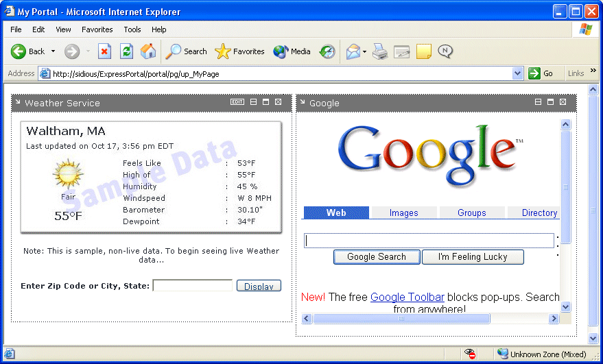Select the Directory tab

click(534, 213)
